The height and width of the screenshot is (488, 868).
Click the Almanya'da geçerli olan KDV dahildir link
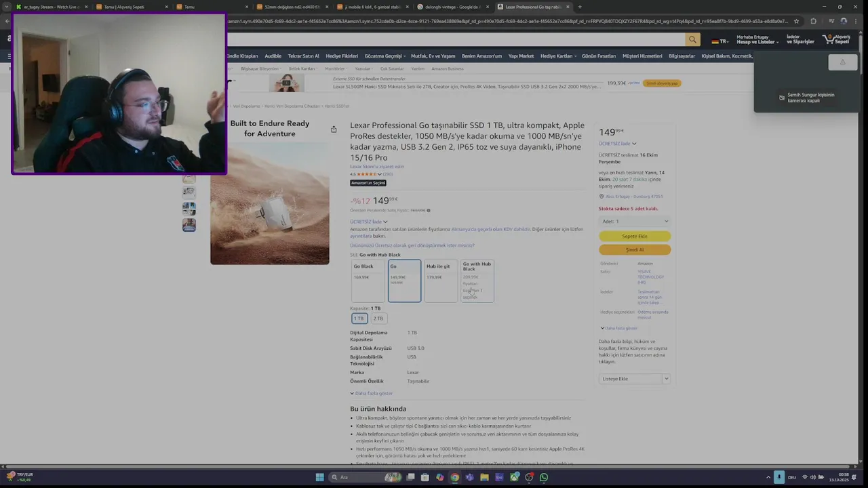490,229
